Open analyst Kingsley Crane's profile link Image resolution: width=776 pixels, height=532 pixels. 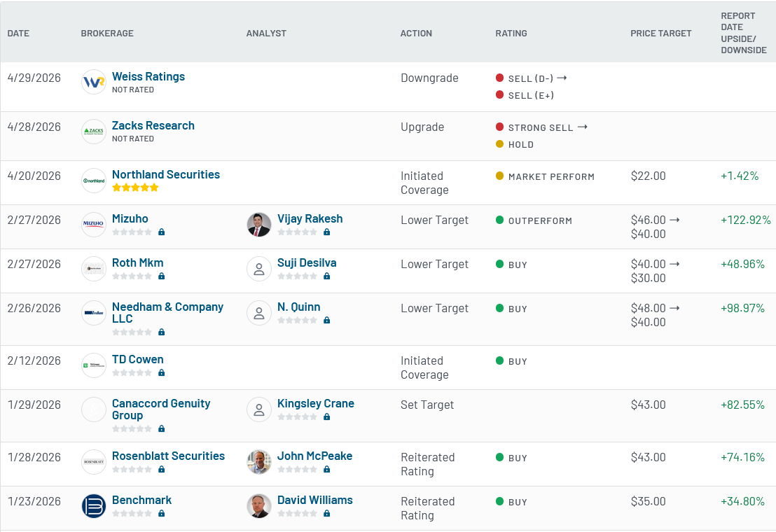pyautogui.click(x=316, y=403)
